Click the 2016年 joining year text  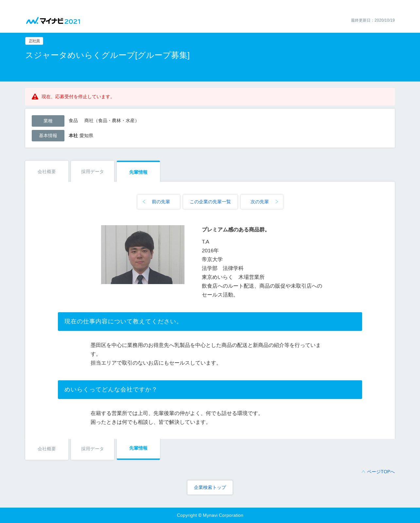pyautogui.click(x=210, y=251)
